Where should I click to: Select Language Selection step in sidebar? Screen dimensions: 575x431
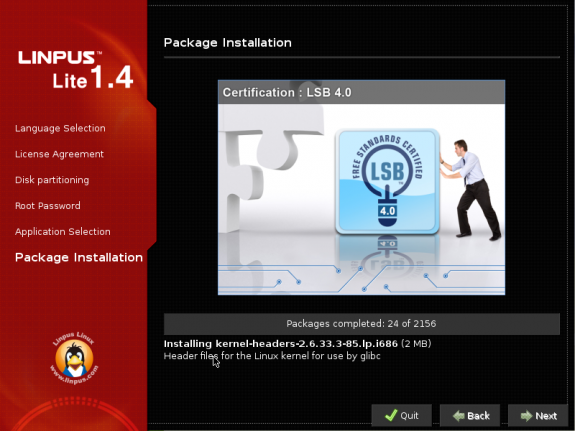pyautogui.click(x=60, y=128)
